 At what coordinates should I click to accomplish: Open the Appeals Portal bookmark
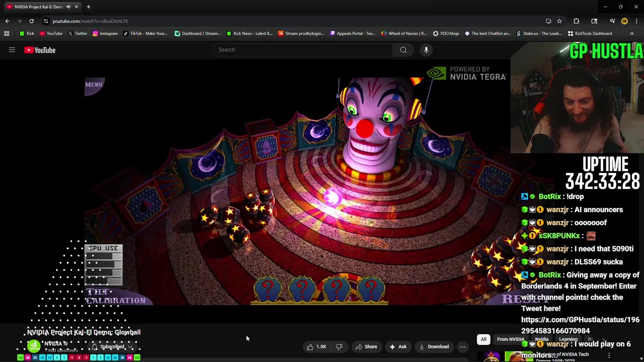352,34
